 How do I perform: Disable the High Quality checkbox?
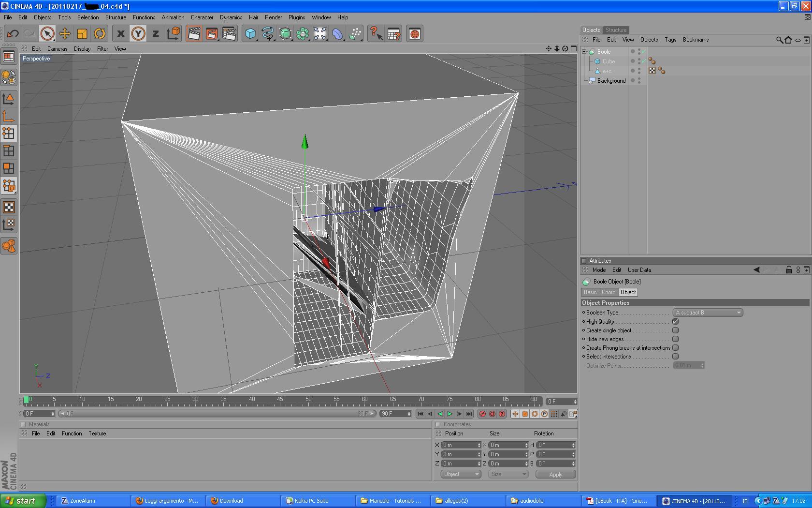tap(675, 322)
